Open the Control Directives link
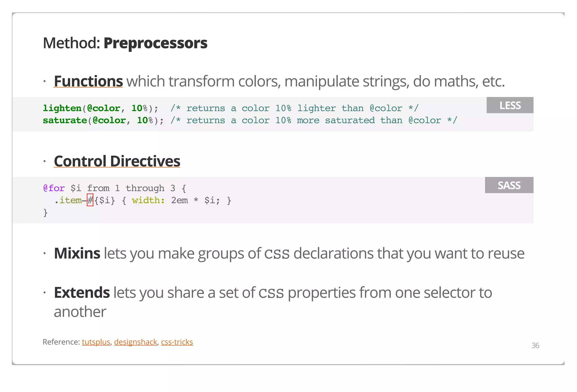 (x=117, y=161)
